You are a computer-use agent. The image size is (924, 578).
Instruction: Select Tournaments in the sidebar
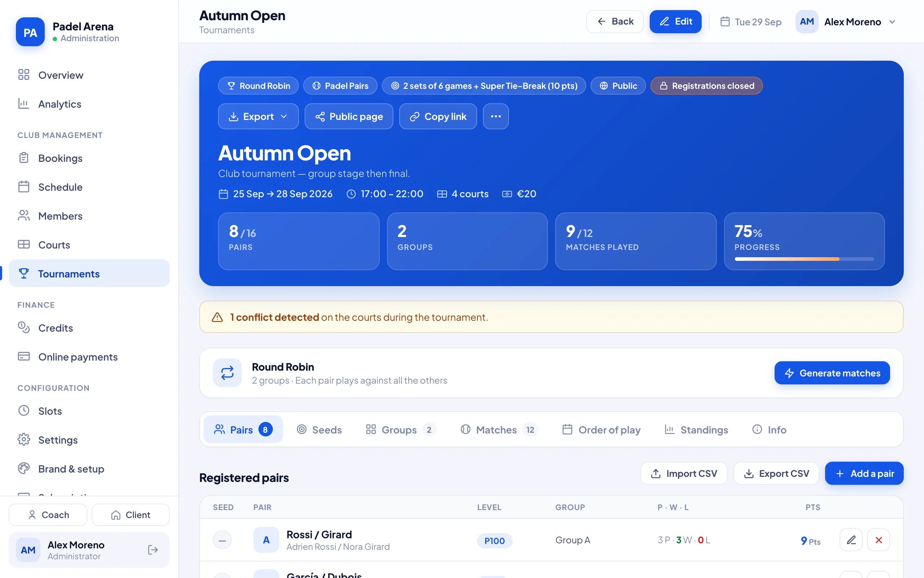89,274
